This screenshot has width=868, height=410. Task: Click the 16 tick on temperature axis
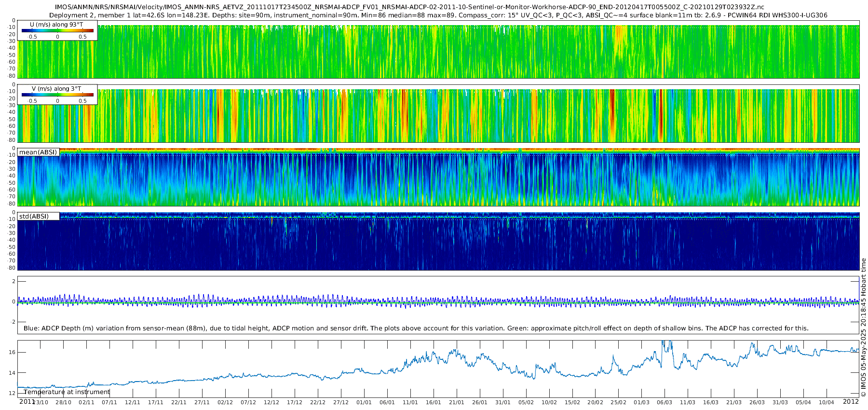[x=12, y=352]
